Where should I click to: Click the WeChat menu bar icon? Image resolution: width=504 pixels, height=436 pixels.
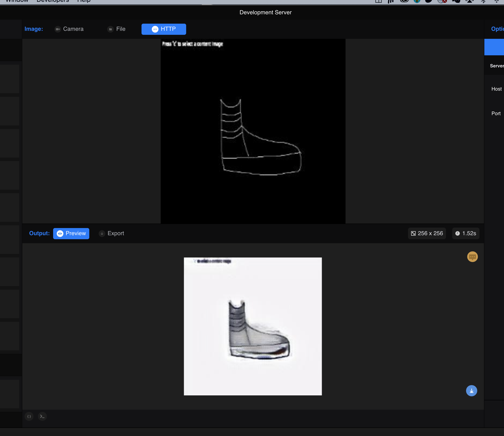[x=456, y=1]
